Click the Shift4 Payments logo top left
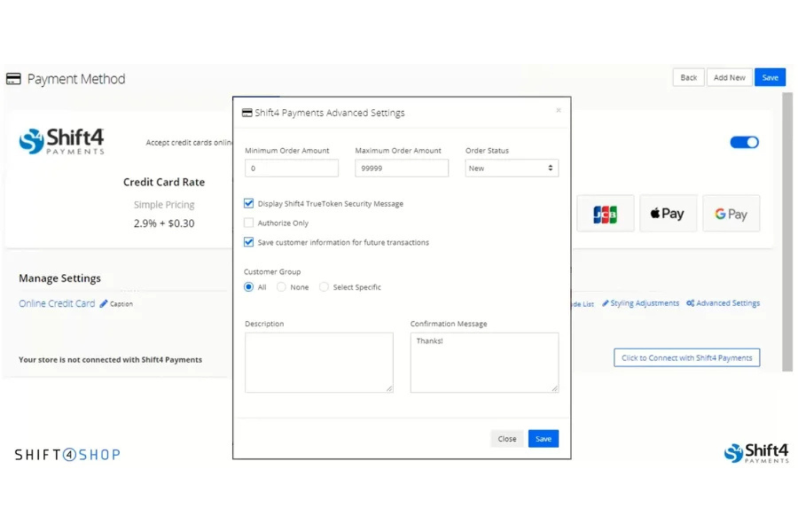798x532 pixels. pyautogui.click(x=61, y=141)
